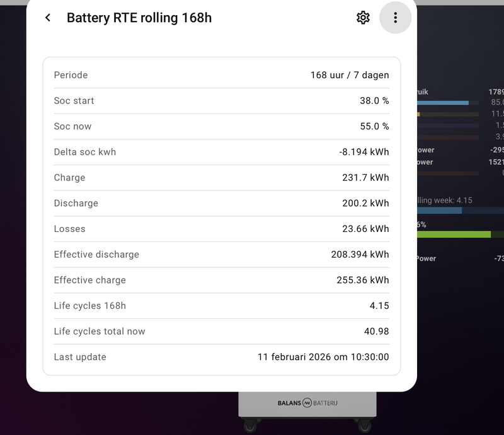Click the Balans Batterij logo
Viewport: 504px width, 435px height.
[x=307, y=402]
